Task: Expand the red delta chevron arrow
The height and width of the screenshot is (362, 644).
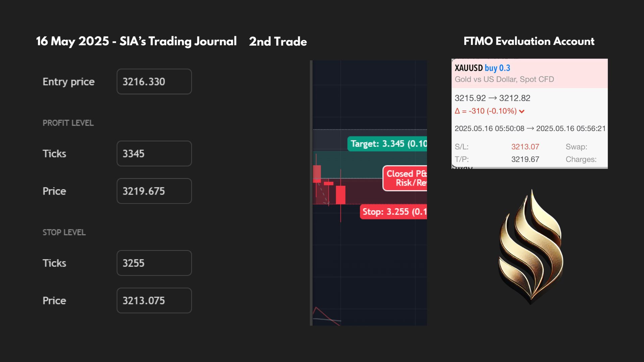Action: point(522,111)
